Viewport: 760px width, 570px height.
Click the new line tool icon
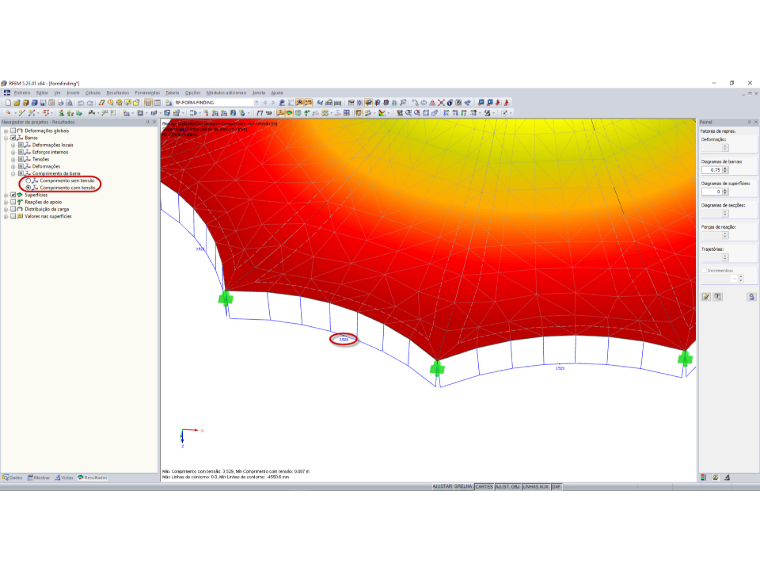tap(21, 113)
